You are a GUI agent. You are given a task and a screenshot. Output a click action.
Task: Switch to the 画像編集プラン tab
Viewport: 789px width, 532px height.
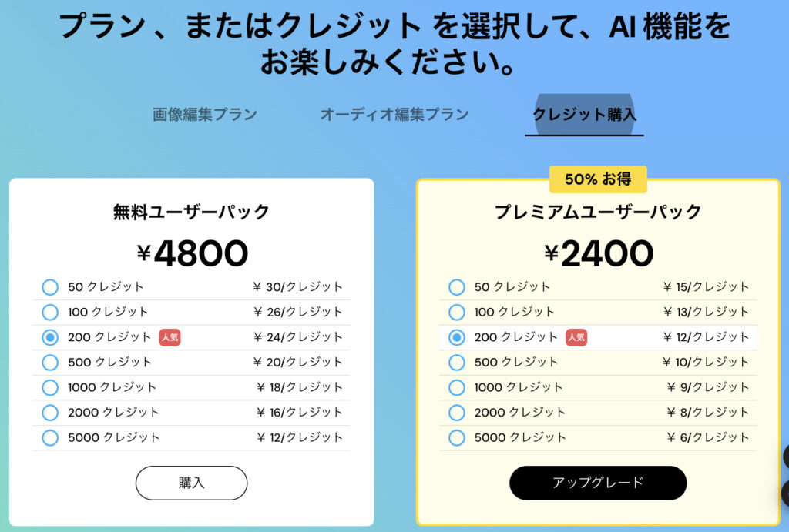(x=205, y=115)
